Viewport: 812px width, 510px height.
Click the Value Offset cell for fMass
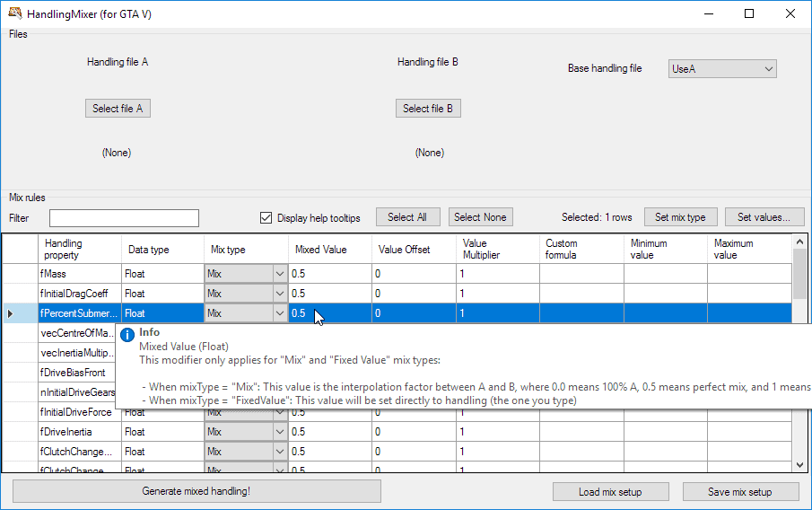[414, 274]
